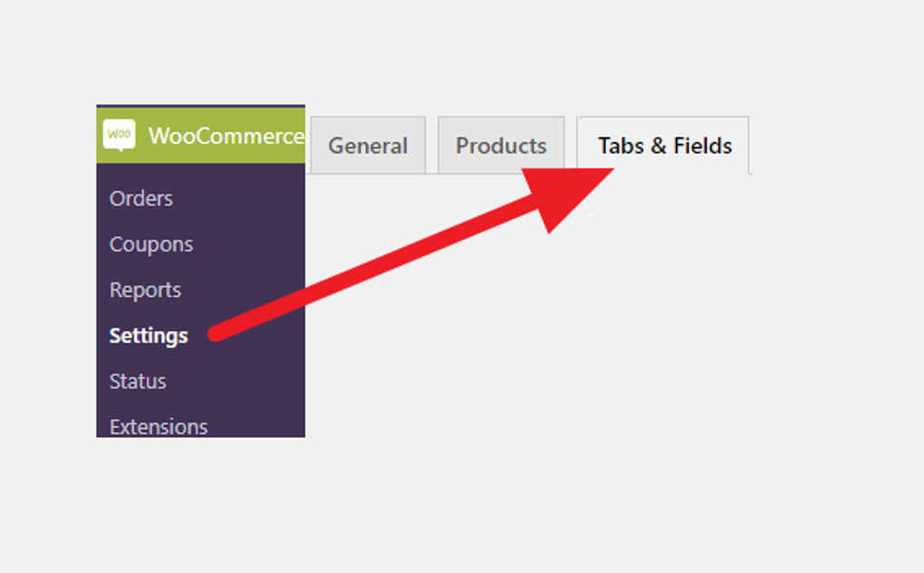Check the WooCommerce Status page
The image size is (924, 573).
[137, 381]
